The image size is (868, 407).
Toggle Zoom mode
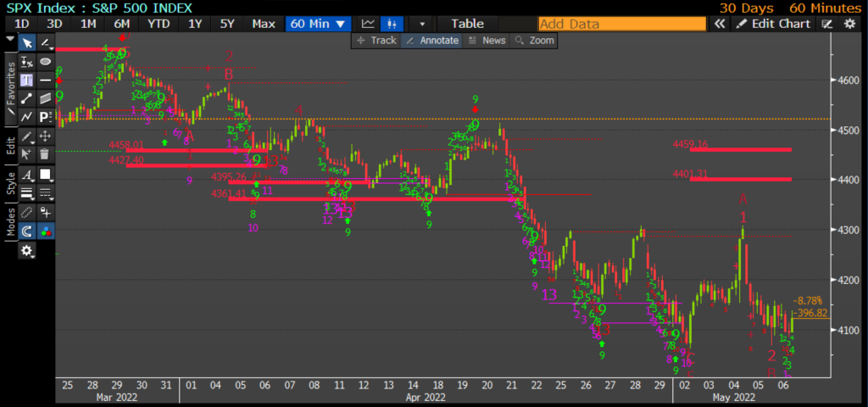point(534,41)
